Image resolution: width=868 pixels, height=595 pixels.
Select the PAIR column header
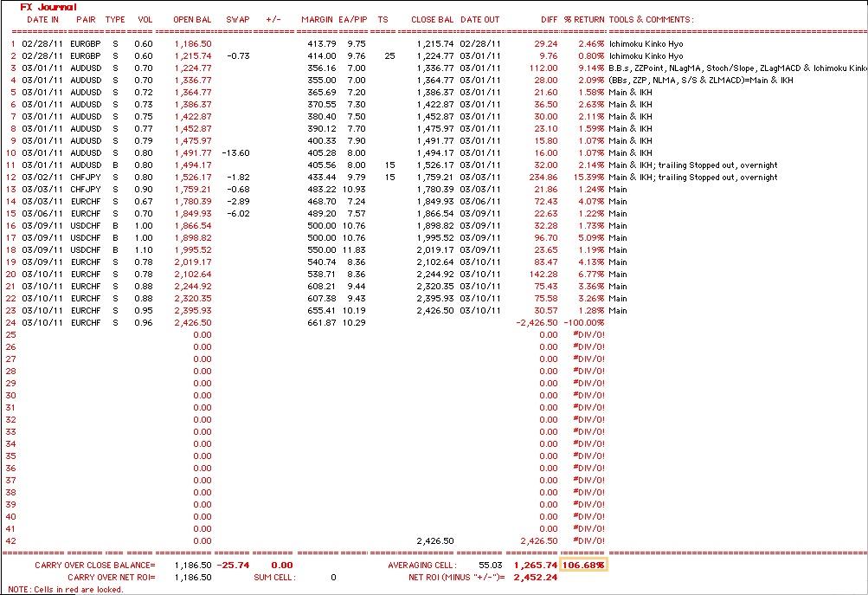[x=86, y=19]
